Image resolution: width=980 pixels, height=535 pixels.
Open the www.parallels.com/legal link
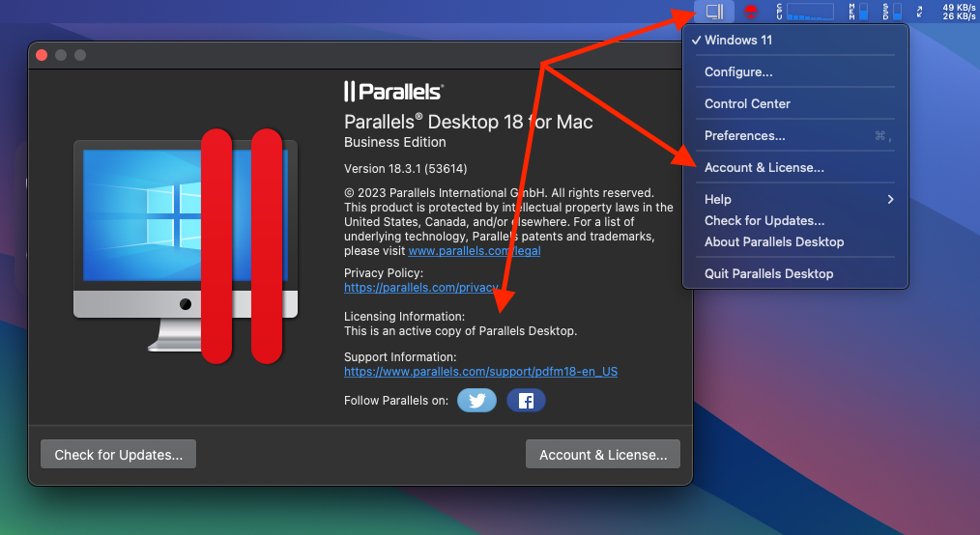pos(475,251)
